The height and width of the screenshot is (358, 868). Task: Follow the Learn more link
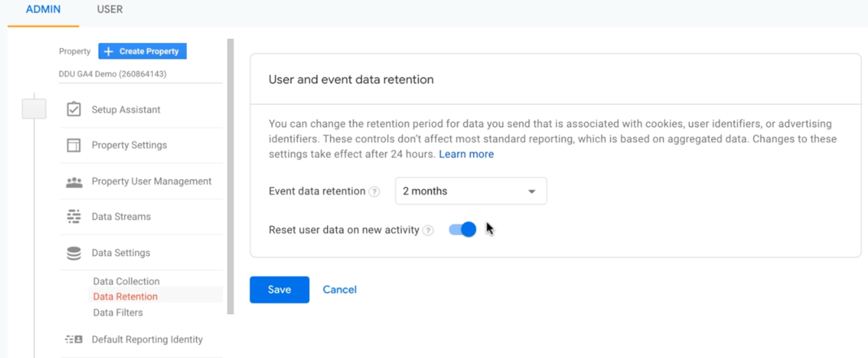[466, 154]
